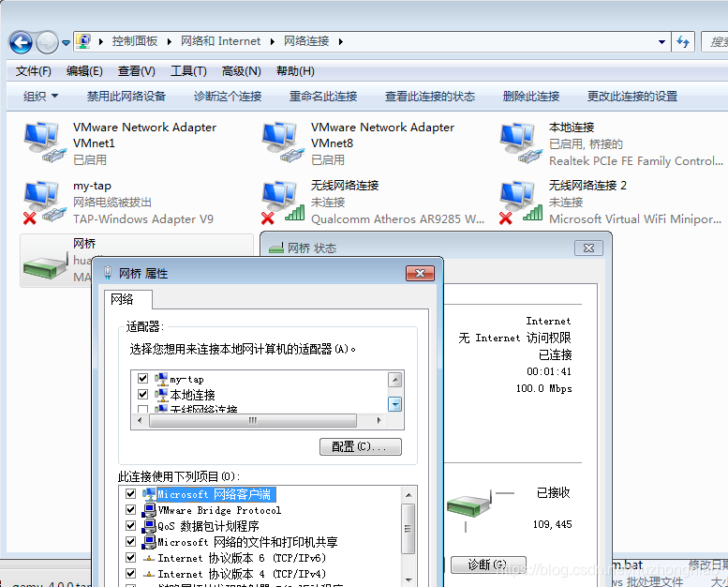Click the 配置(C)... button
728x587 pixels.
[x=361, y=446]
